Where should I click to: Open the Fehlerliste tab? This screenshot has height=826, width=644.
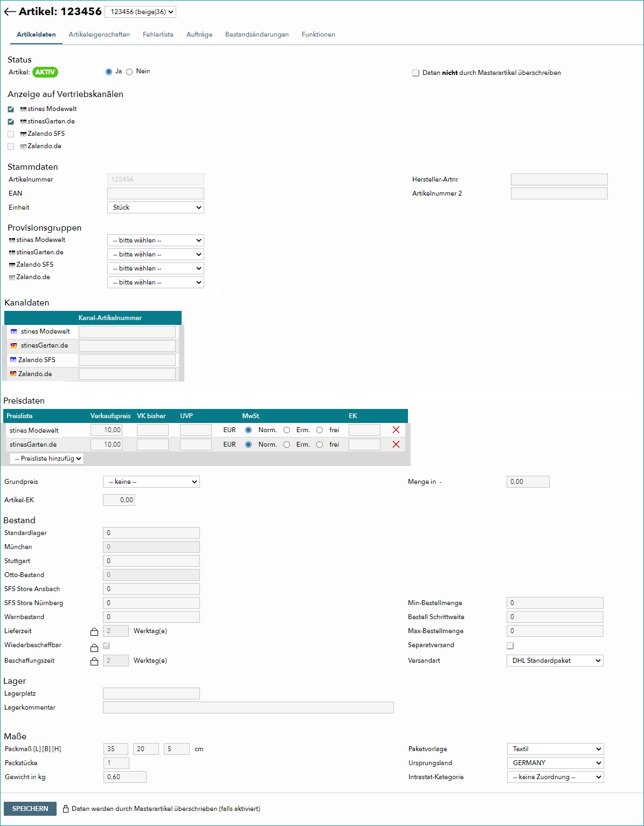click(x=158, y=34)
